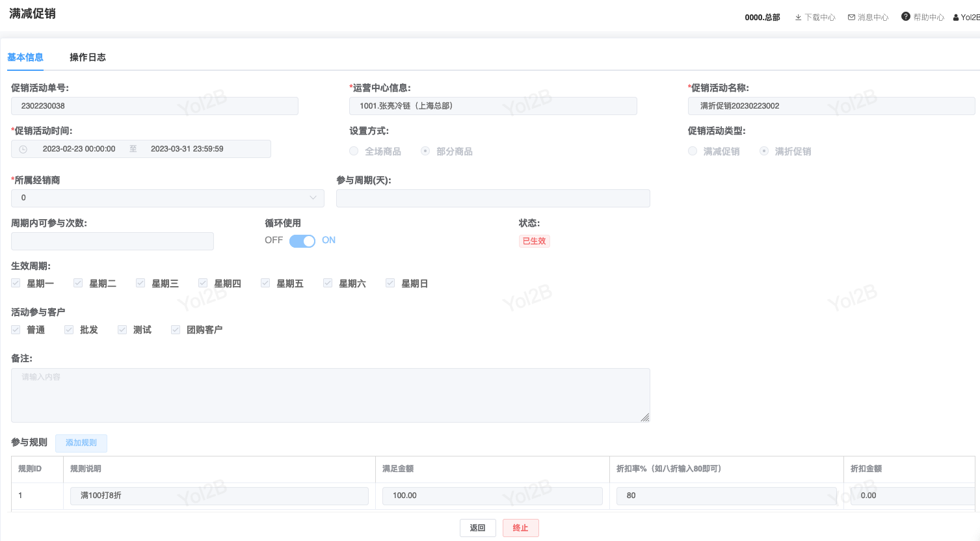Click the 已生效 status tag
This screenshot has height=541, width=980.
click(535, 241)
